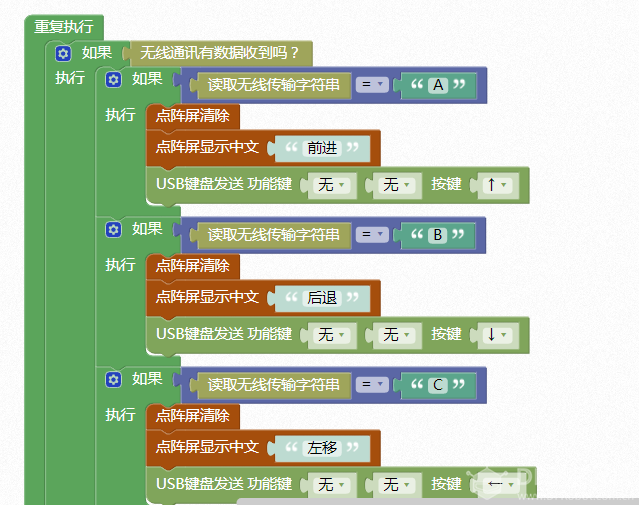Select 读取无线传输字符串 block in the "A" comparison
Viewport: 639px width, 505px height.
click(x=273, y=85)
